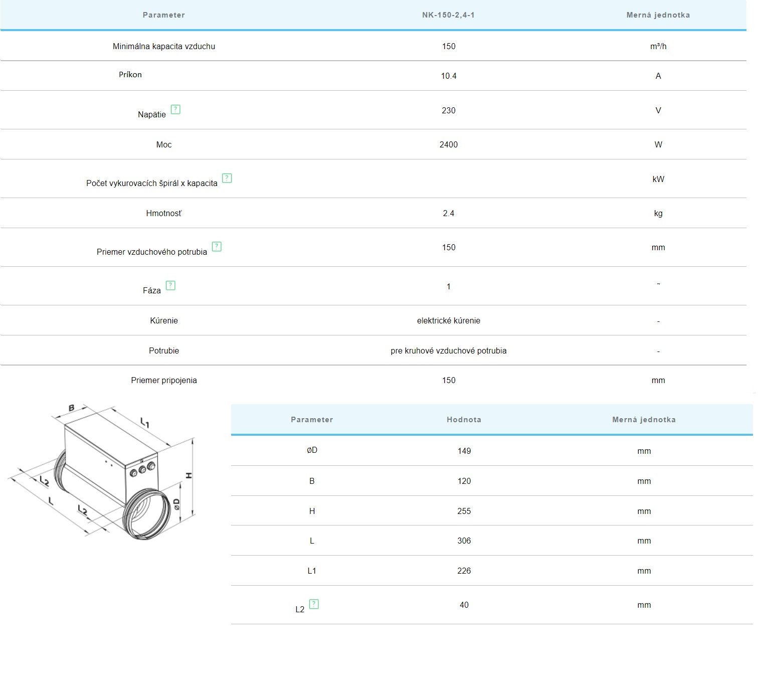
Task: Click the 2400 value in Moc row
Action: pyautogui.click(x=448, y=144)
